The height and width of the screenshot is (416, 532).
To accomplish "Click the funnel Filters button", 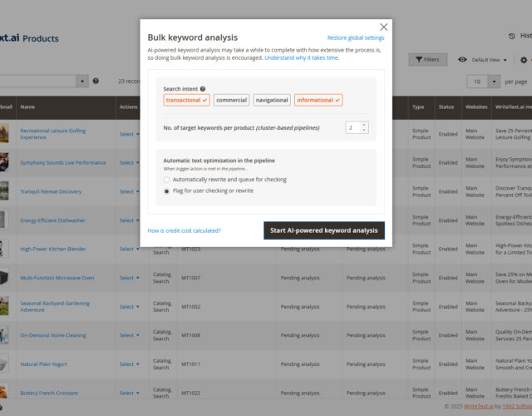I will (x=427, y=60).
